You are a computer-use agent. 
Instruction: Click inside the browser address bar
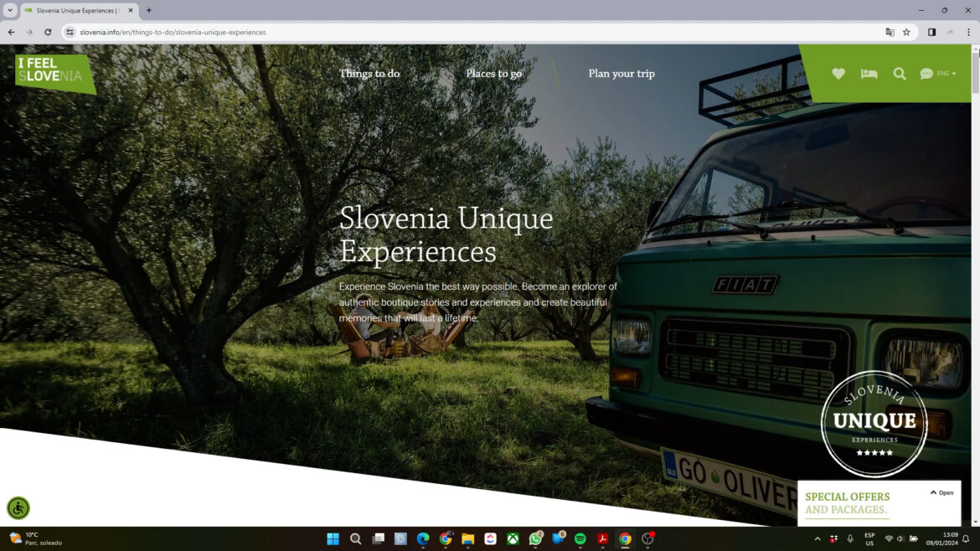251,32
